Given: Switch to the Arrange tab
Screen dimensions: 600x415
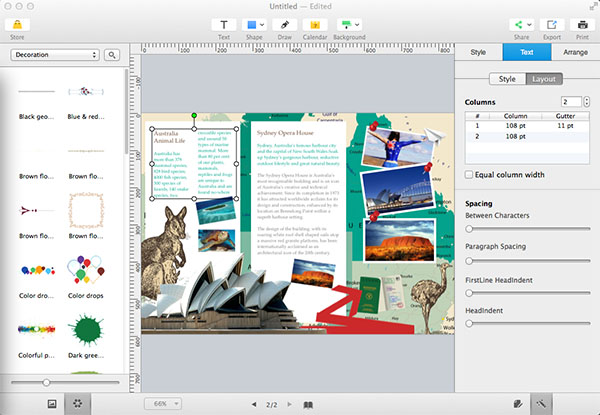Looking at the screenshot, I should pos(575,50).
